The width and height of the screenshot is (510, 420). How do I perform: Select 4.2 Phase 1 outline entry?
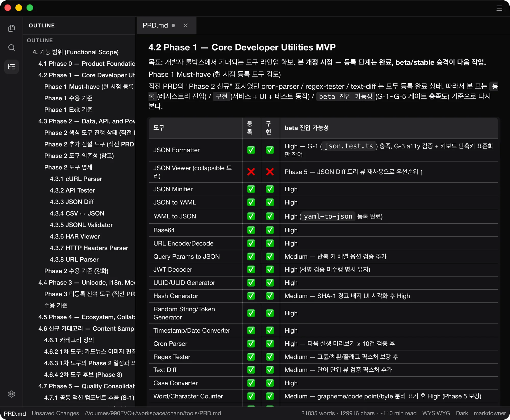pos(86,75)
